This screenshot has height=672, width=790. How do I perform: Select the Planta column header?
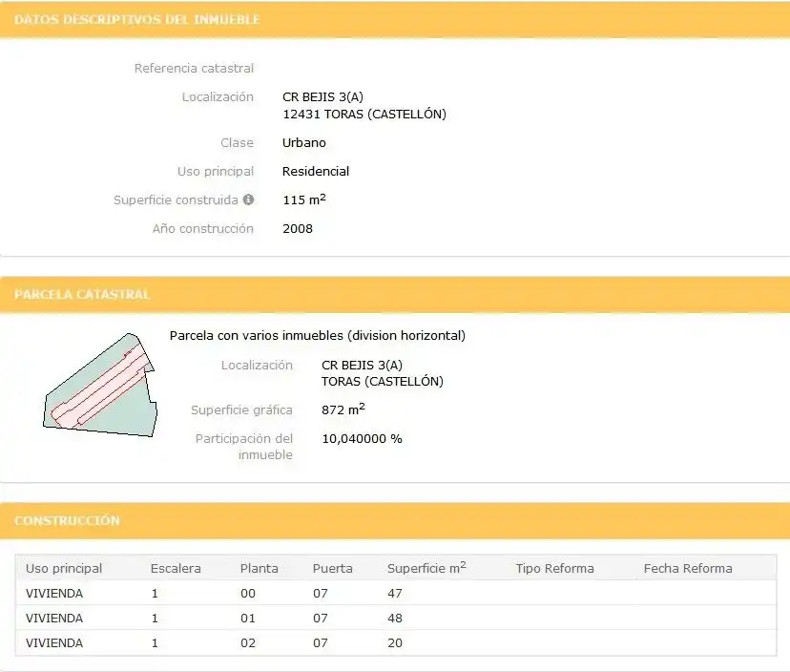click(x=259, y=568)
